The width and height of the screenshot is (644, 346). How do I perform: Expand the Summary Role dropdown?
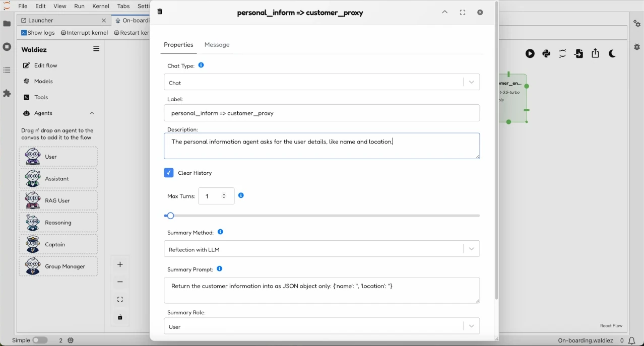(321, 326)
